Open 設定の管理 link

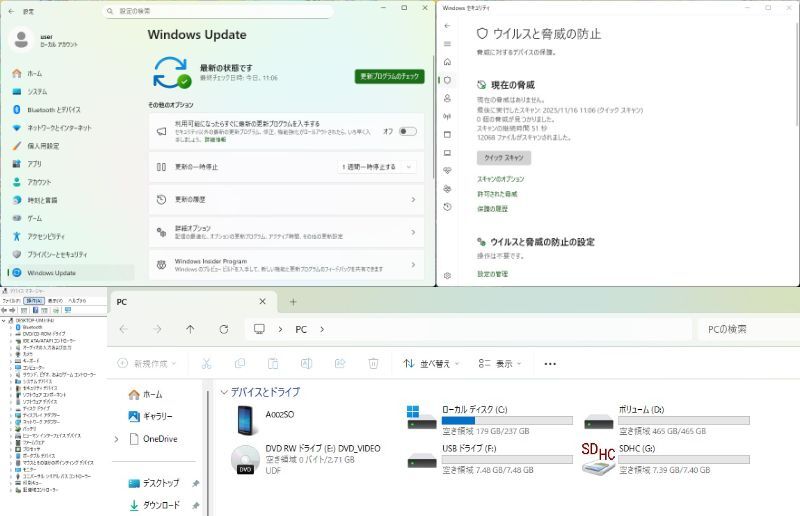(x=492, y=274)
